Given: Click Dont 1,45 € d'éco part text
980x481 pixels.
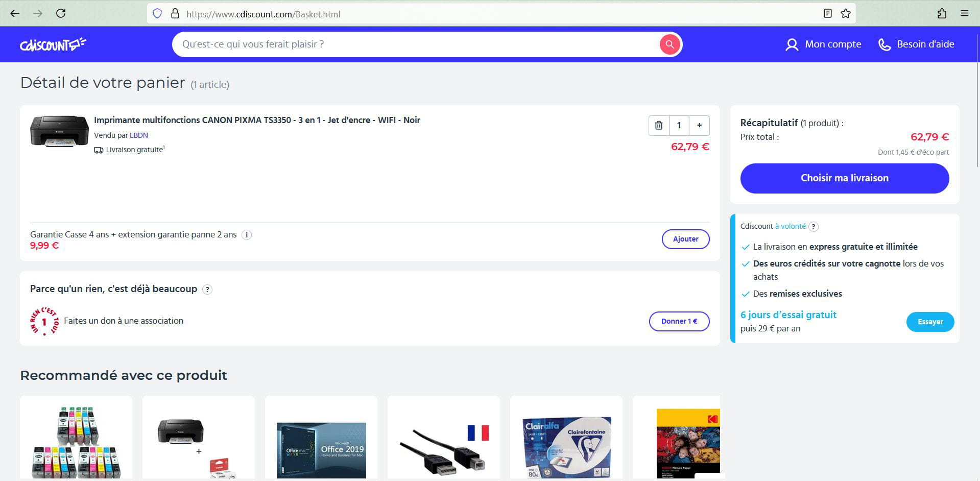Looking at the screenshot, I should 913,152.
